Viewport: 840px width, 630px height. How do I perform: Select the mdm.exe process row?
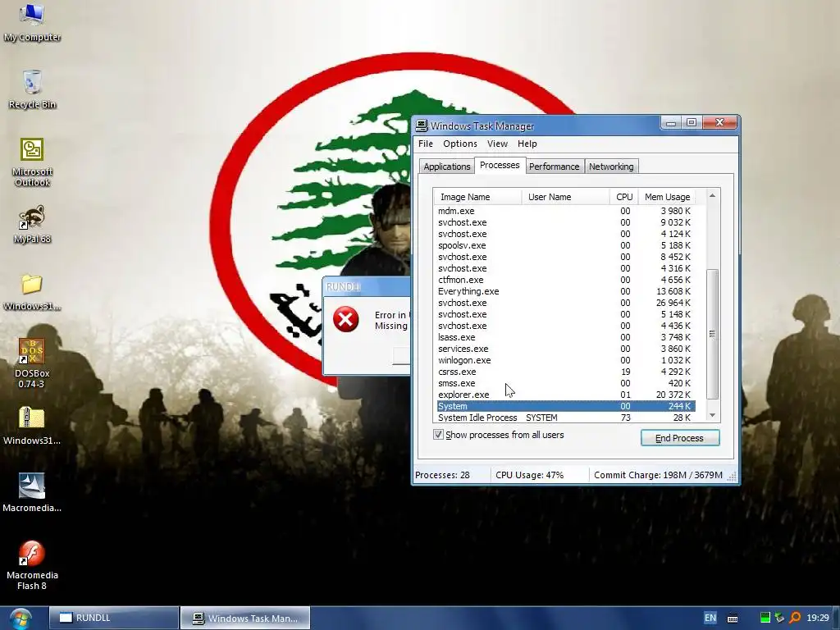tap(566, 211)
